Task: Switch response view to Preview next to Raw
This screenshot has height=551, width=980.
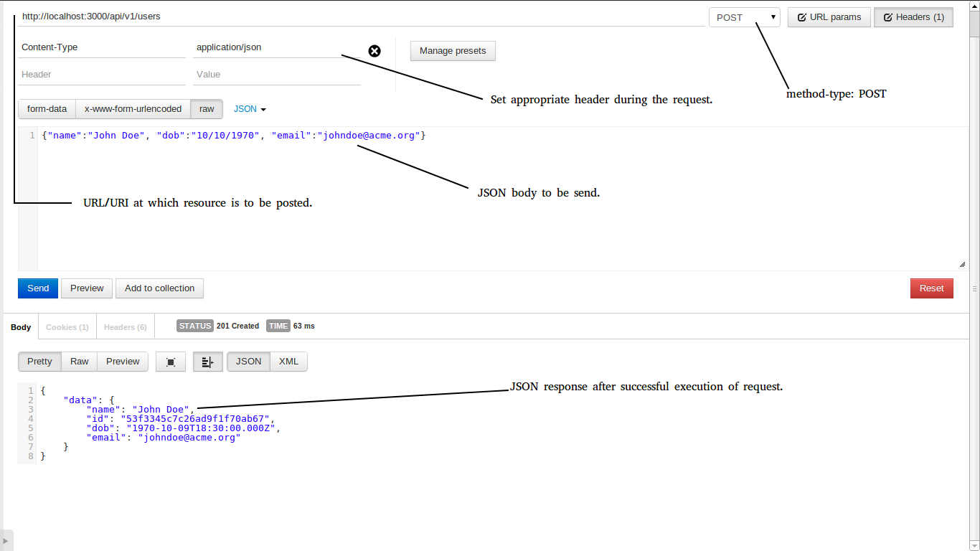Action: coord(123,362)
